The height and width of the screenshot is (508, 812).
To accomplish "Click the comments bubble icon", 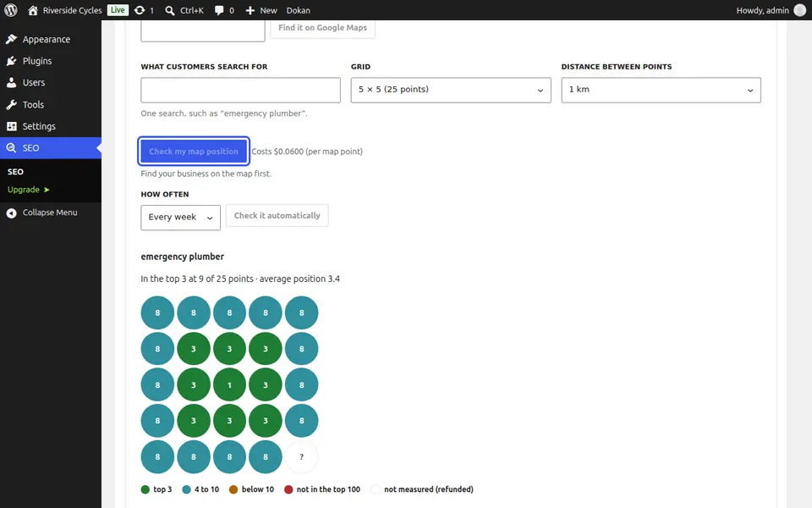I will [219, 10].
